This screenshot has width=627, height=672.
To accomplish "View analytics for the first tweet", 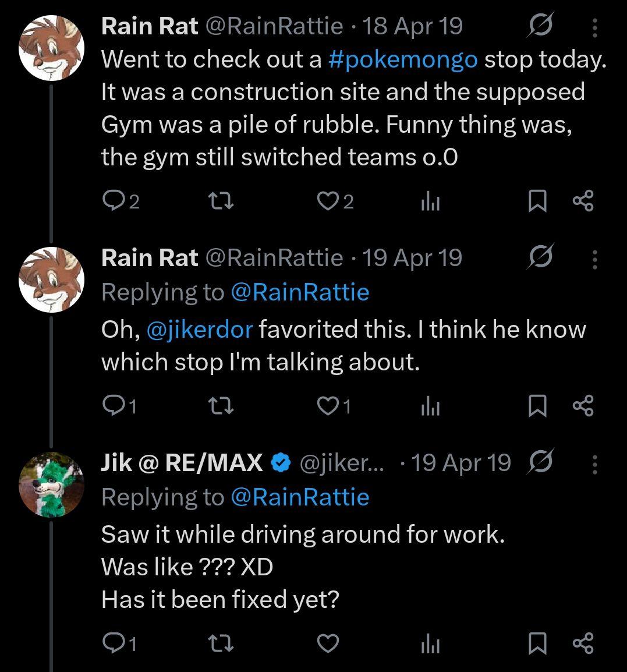I will pyautogui.click(x=430, y=201).
